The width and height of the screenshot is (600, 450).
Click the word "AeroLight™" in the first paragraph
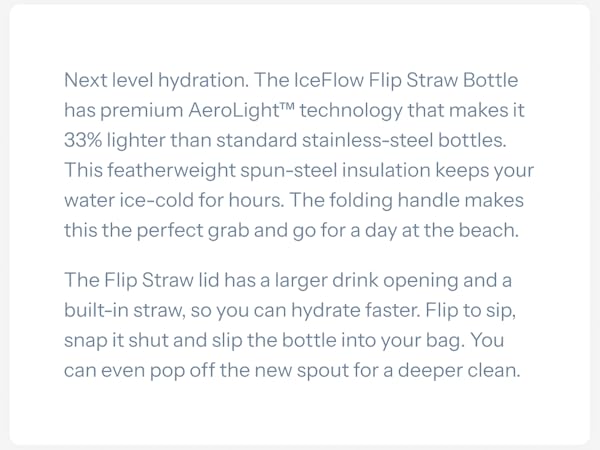click(x=242, y=110)
